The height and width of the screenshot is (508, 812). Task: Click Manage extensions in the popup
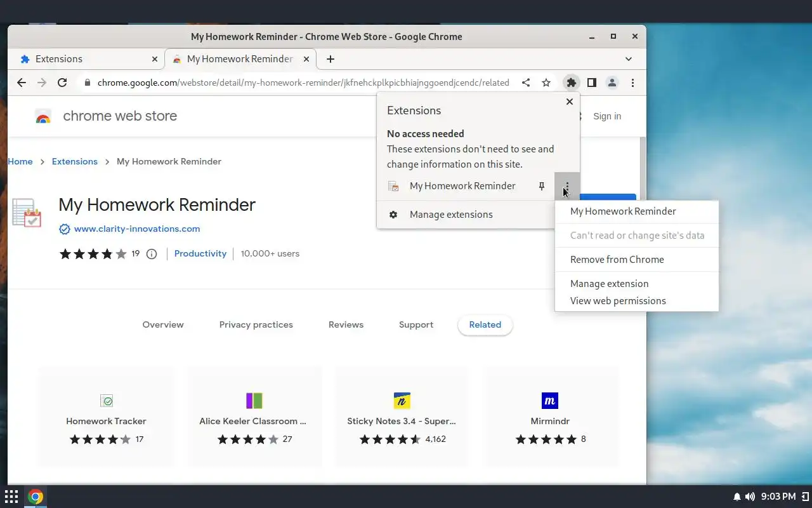point(466,215)
